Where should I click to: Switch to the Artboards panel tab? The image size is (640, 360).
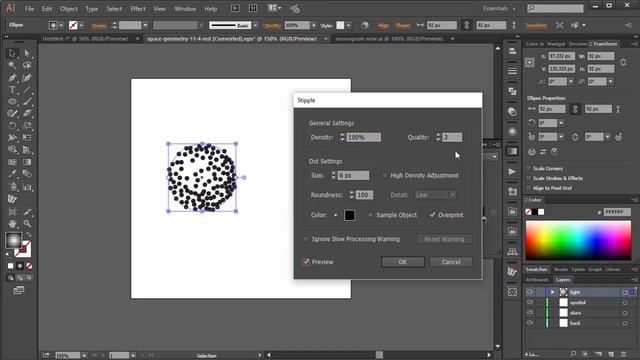537,280
